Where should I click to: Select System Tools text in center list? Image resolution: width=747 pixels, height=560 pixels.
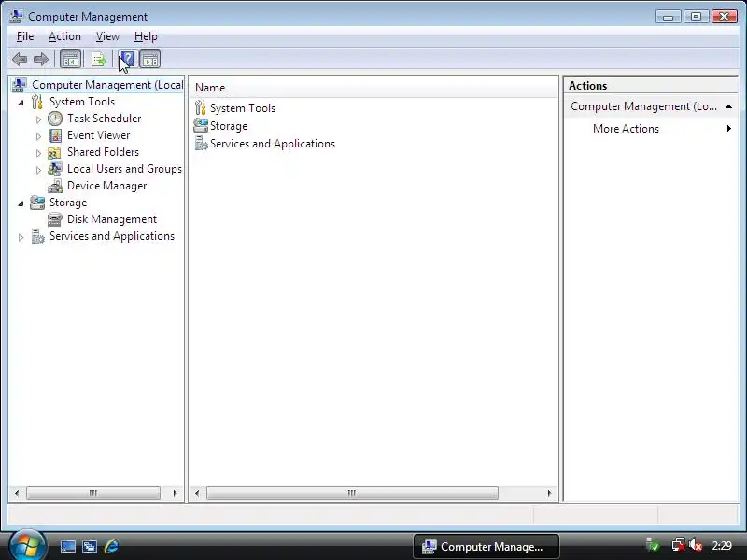pos(243,108)
